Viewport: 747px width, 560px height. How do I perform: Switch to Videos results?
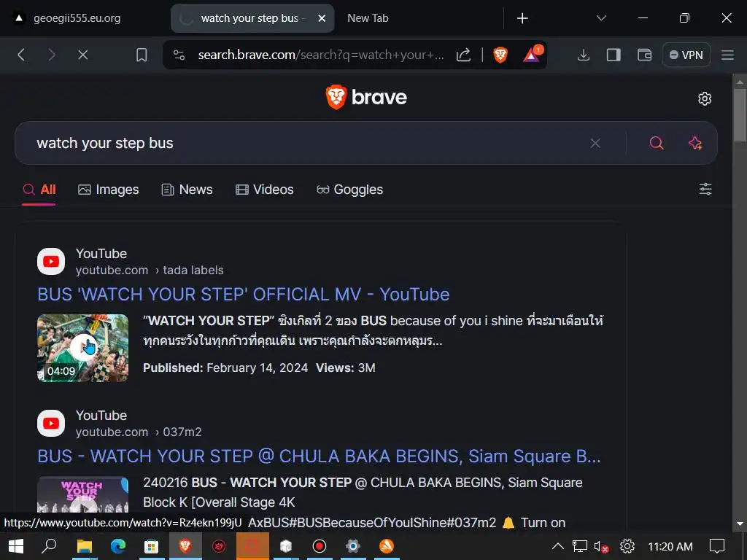pyautogui.click(x=264, y=190)
